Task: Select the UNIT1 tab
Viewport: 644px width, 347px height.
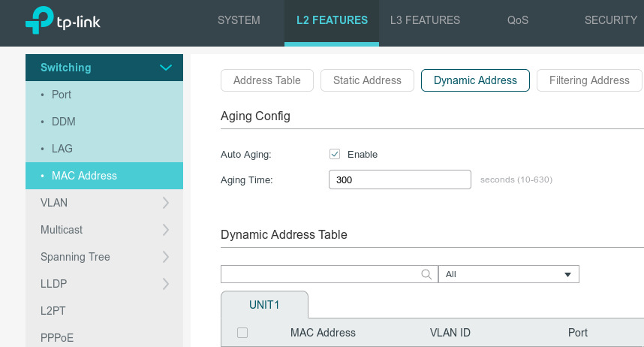Action: 264,305
